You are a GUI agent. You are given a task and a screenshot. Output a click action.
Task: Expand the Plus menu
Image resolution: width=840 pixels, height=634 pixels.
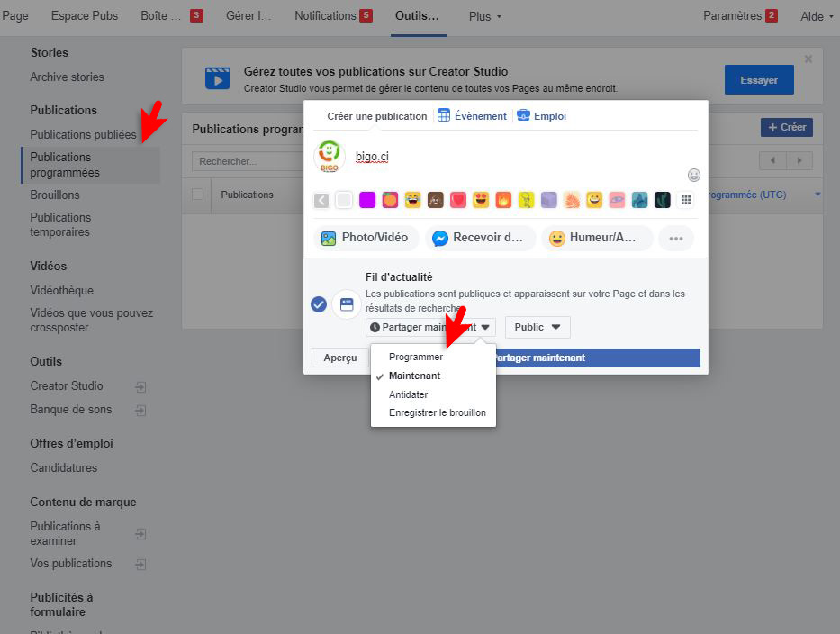click(x=485, y=16)
